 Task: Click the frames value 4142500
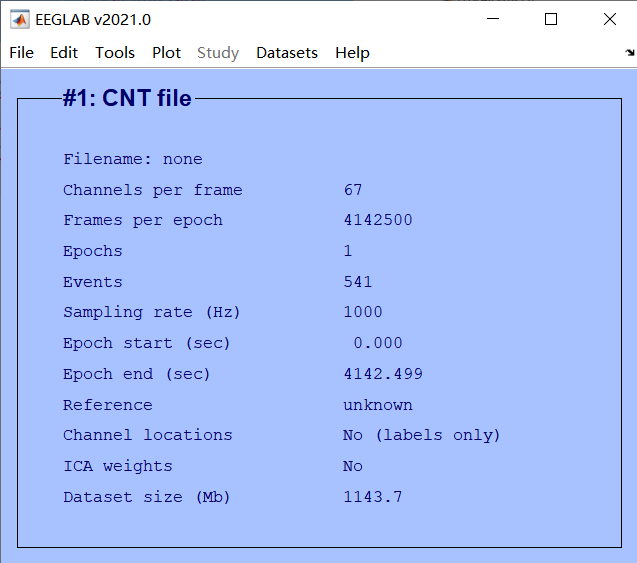click(x=378, y=220)
